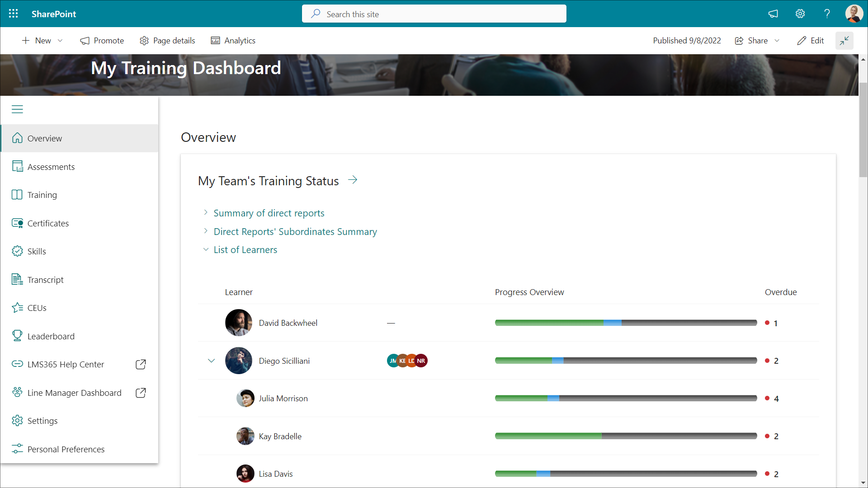
Task: Open the New dropdown menu
Action: click(42, 41)
